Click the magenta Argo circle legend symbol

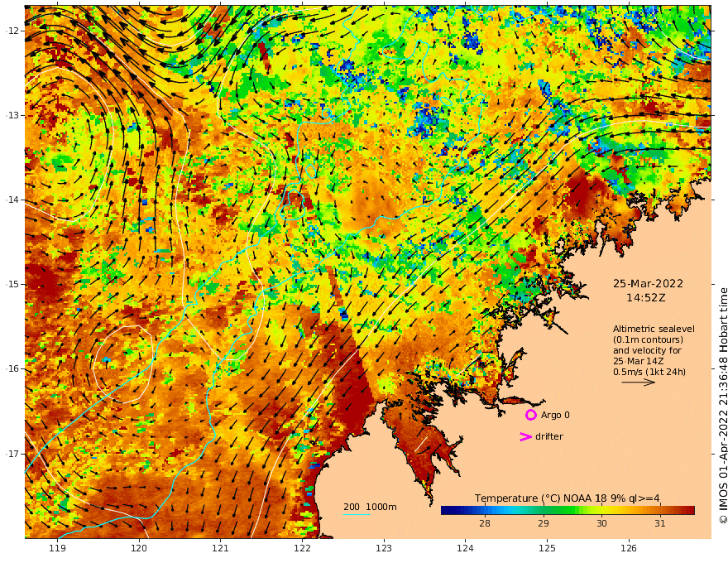[530, 415]
